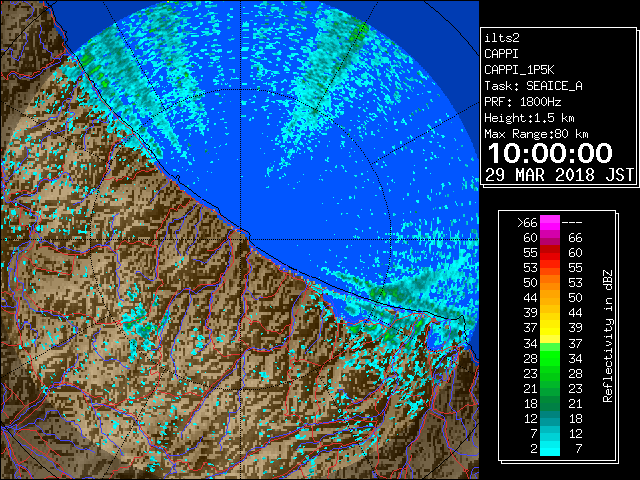Click the 'Max Range:80 km' line
This screenshot has width=640, height=480.
(x=536, y=134)
